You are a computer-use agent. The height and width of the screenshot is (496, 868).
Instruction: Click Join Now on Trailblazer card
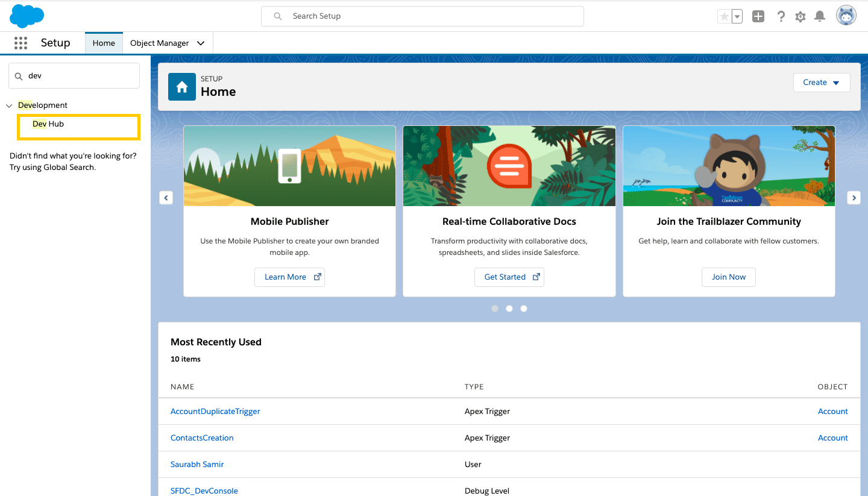click(729, 277)
